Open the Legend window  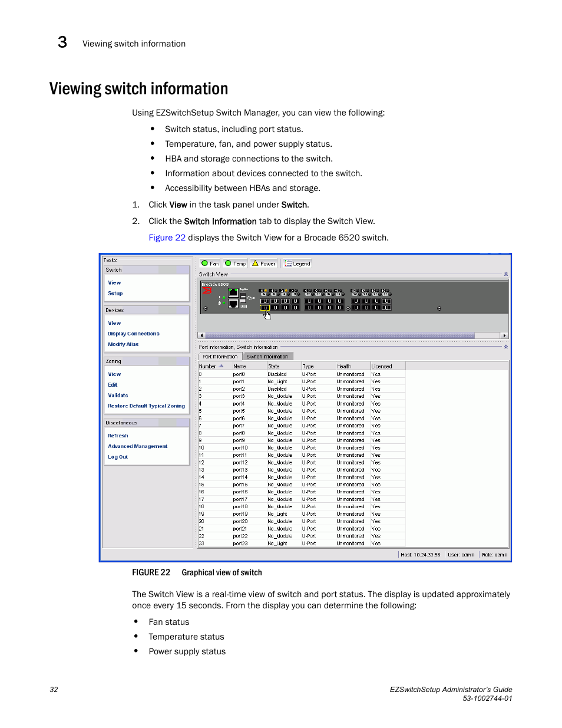(297, 263)
